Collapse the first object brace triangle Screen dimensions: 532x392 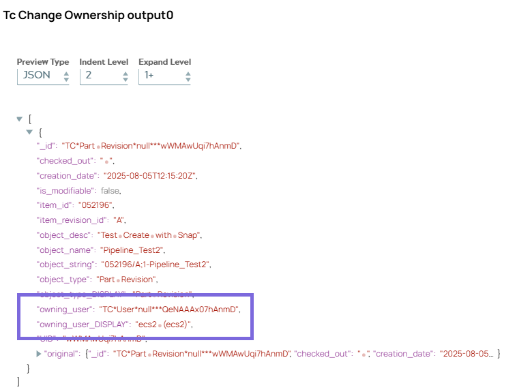click(x=29, y=132)
